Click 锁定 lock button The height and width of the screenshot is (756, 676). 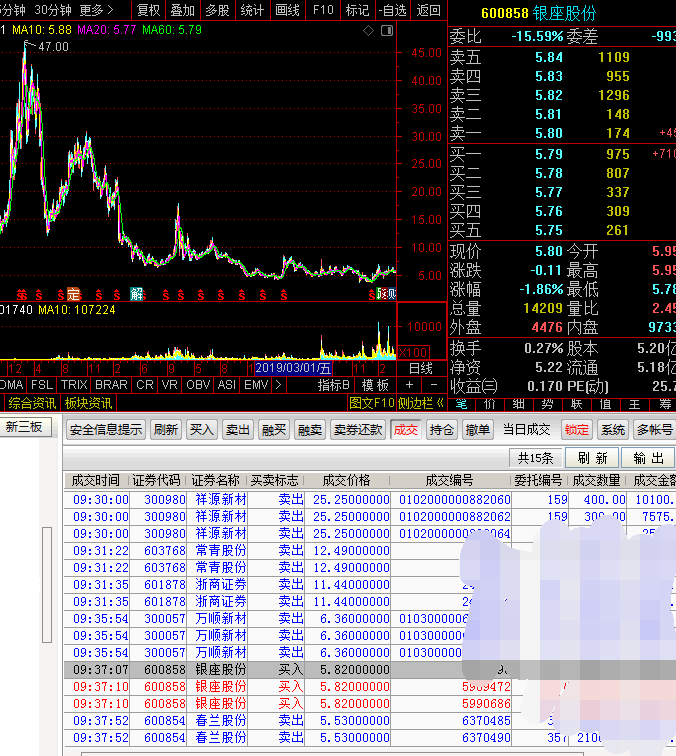[577, 430]
